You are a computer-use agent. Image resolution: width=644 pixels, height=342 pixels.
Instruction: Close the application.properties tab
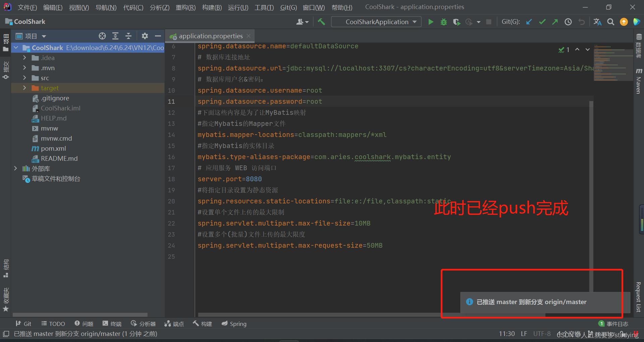(x=249, y=36)
